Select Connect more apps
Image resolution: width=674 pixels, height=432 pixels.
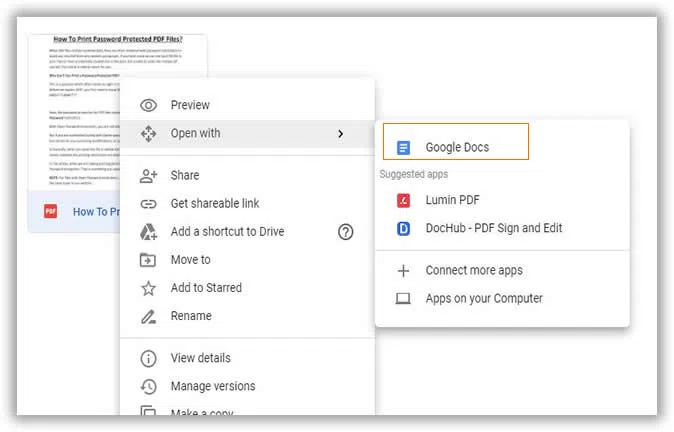pos(502,271)
